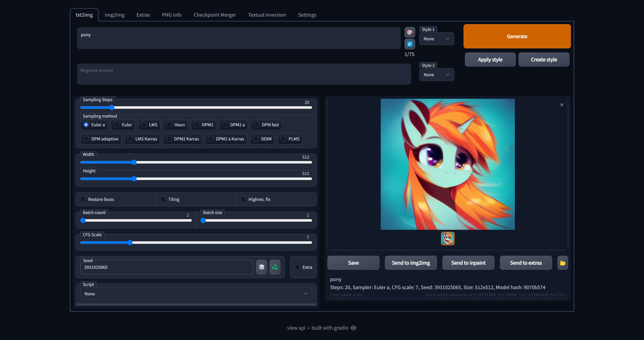
Task: Close the image preview with X
Action: (561, 105)
